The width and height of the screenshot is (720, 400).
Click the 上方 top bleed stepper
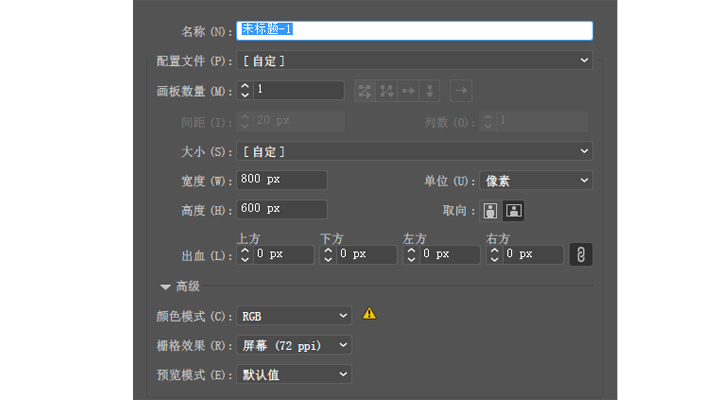click(245, 254)
